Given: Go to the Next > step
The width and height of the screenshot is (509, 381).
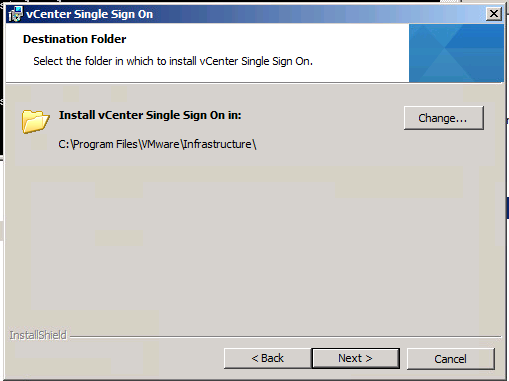Looking at the screenshot, I should click(x=355, y=358).
